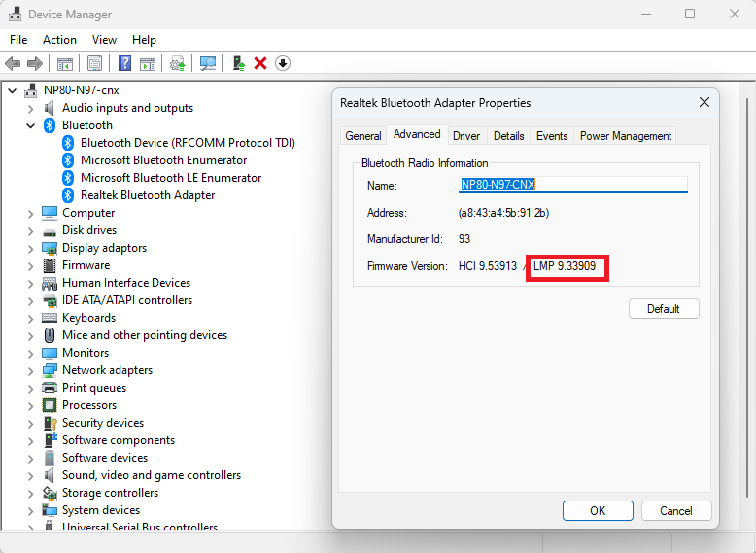Click the Processors chip icon
756x553 pixels.
50,405
